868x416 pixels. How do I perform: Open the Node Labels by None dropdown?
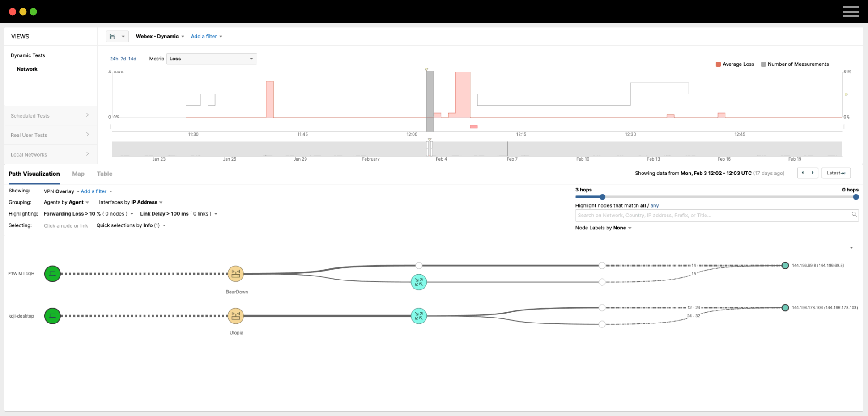(603, 228)
